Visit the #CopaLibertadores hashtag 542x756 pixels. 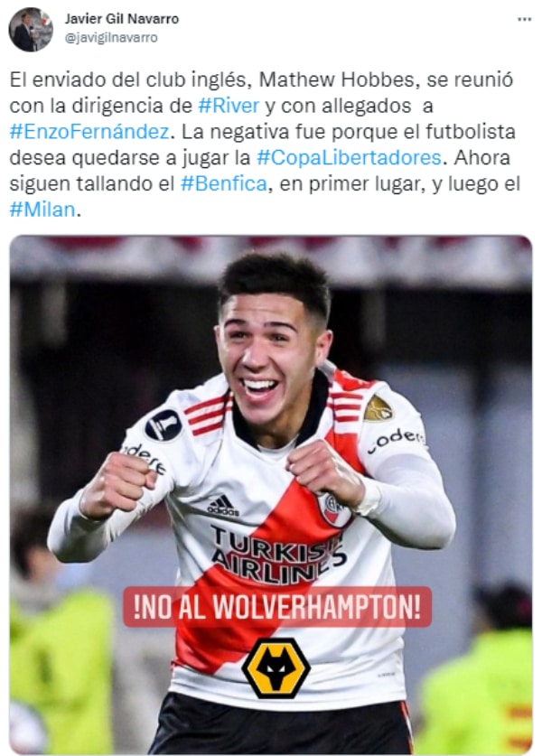(349, 158)
